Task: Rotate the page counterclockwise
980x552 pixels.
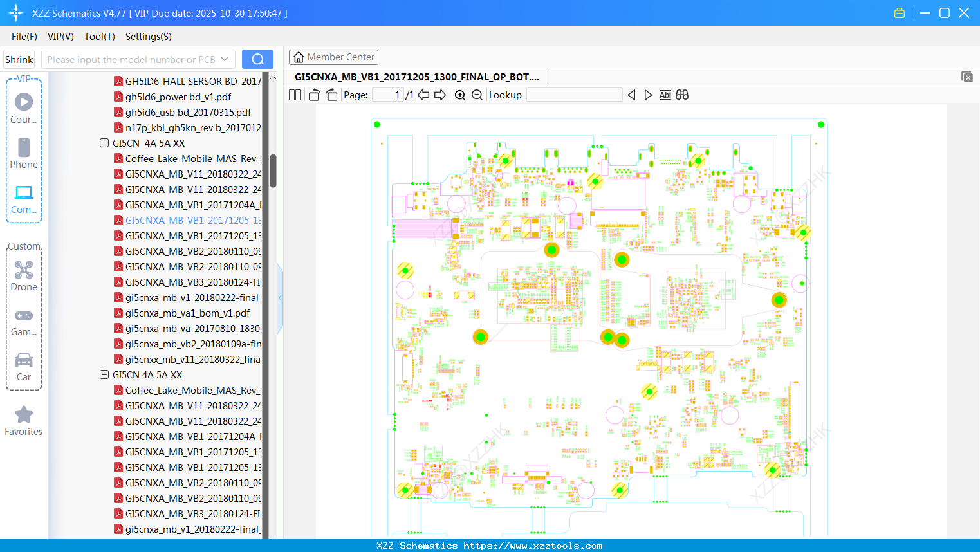Action: click(x=314, y=95)
